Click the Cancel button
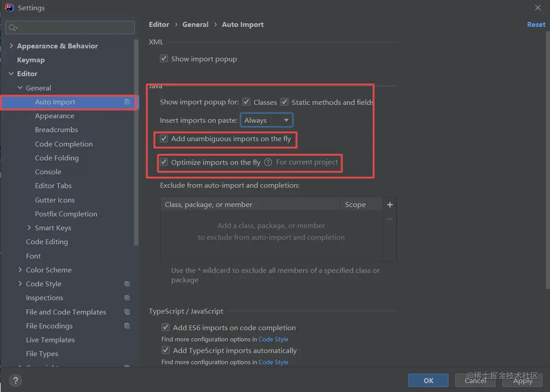550x392 pixels. 475,380
